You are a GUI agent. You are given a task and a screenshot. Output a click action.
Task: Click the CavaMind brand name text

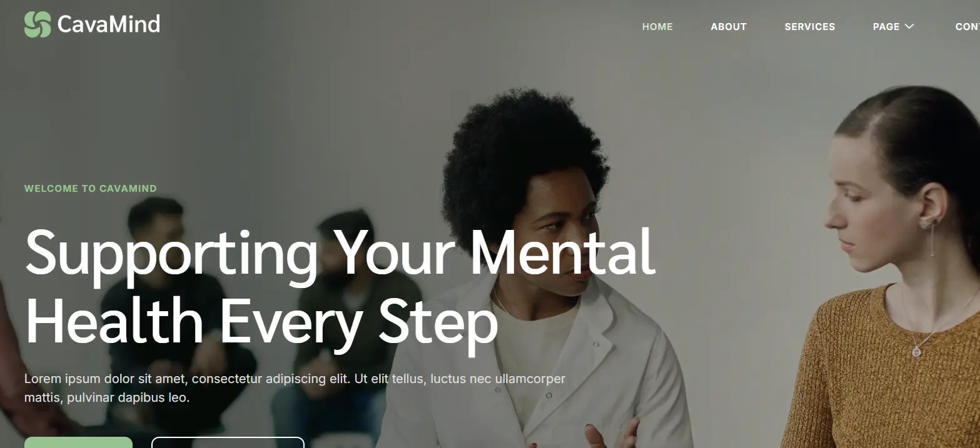click(x=109, y=24)
